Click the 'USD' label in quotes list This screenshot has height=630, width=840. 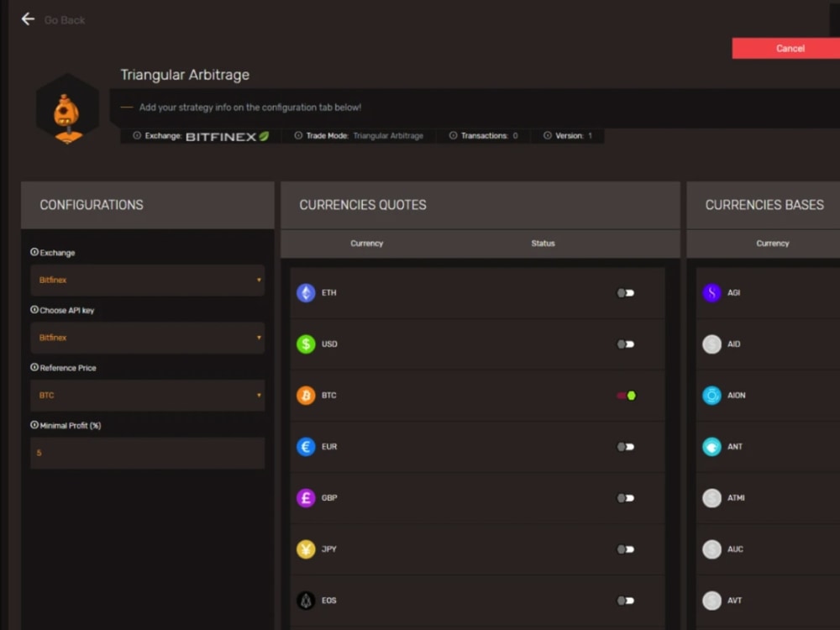[329, 344]
